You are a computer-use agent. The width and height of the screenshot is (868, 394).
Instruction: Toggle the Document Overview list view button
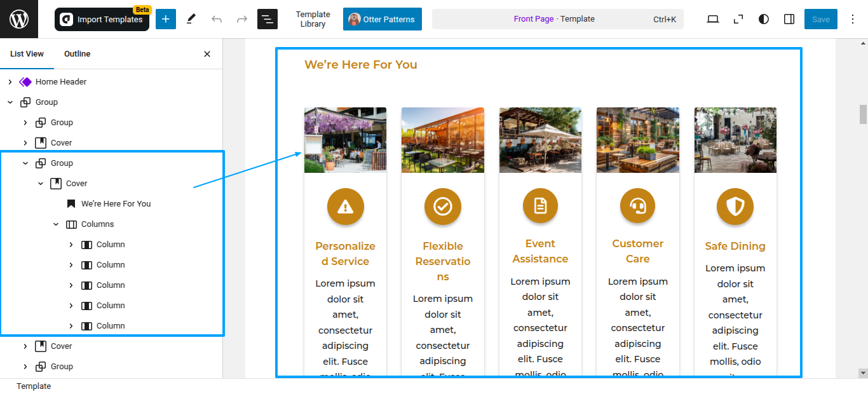coord(268,19)
